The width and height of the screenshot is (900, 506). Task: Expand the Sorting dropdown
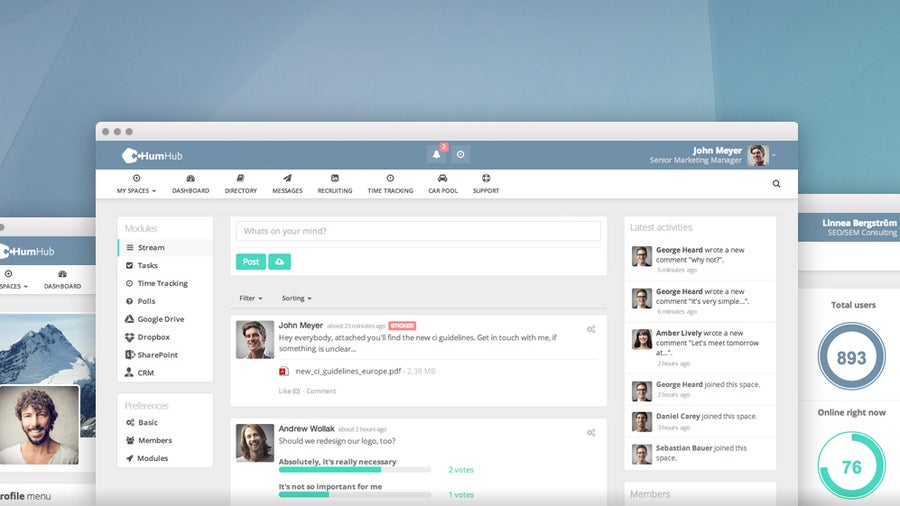(297, 298)
